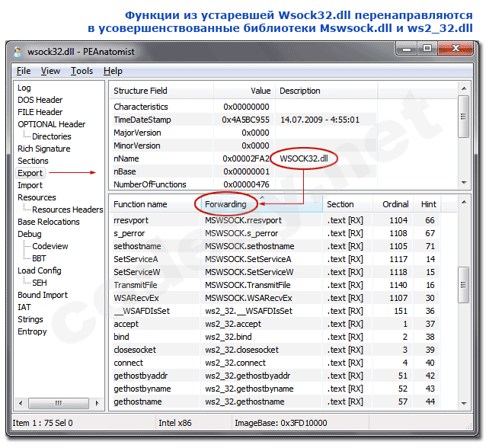Sort by the Forwarding column header

click(225, 204)
